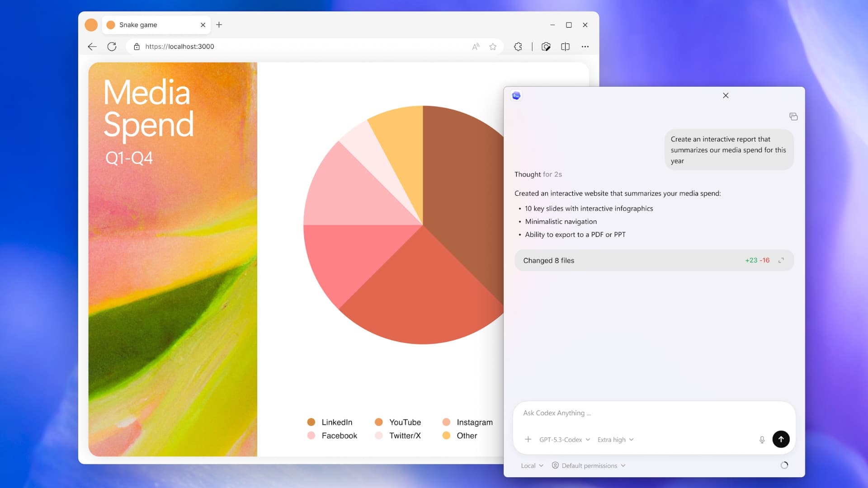Select the read aloud icon in the toolbar
This screenshot has width=868, height=488.
[475, 47]
